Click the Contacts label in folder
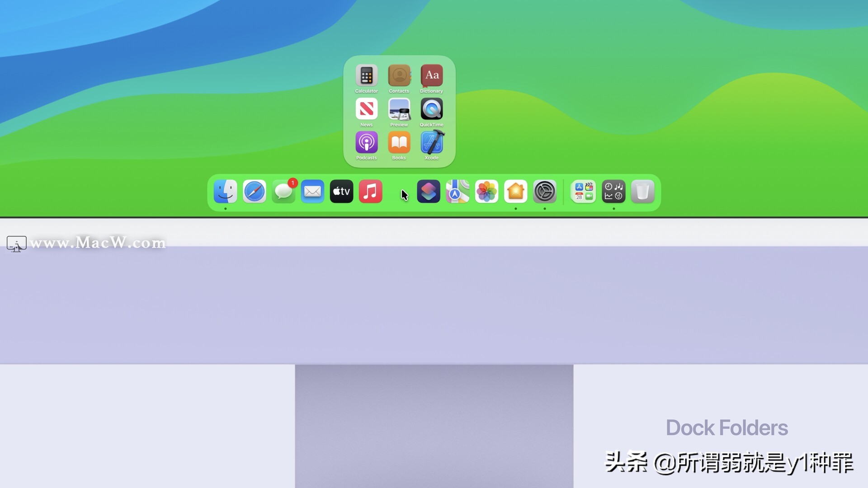The image size is (868, 488). [x=399, y=91]
